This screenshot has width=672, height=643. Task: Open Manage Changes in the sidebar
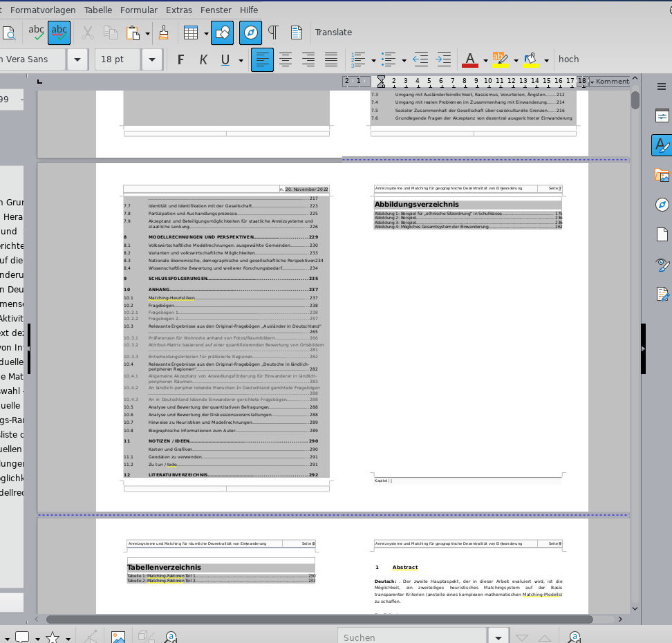[662, 295]
